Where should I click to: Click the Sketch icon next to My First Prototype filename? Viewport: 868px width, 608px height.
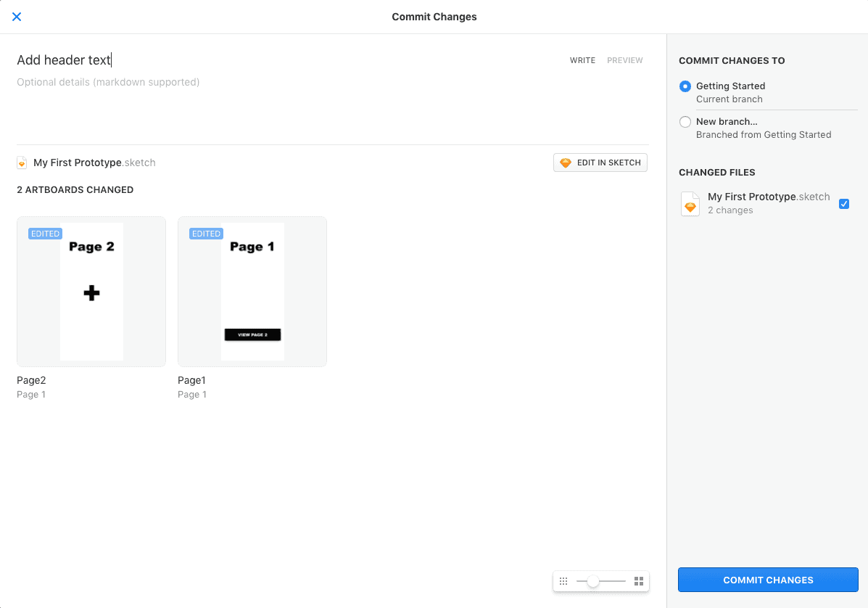pyautogui.click(x=22, y=163)
